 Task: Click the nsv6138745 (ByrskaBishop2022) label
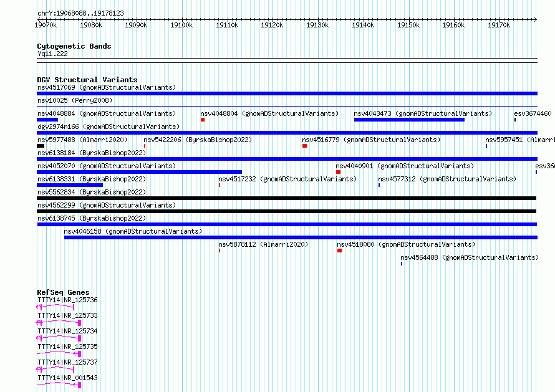(x=92, y=218)
